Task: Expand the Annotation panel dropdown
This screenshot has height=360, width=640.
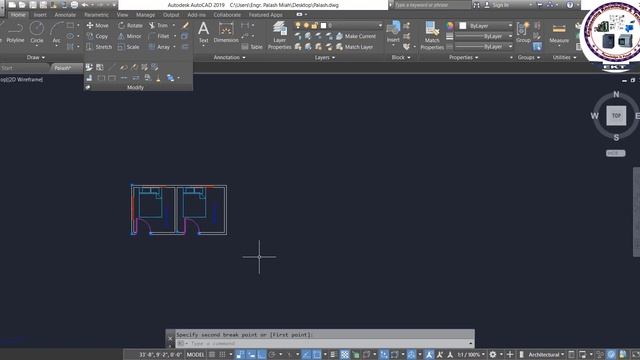Action: point(229,58)
